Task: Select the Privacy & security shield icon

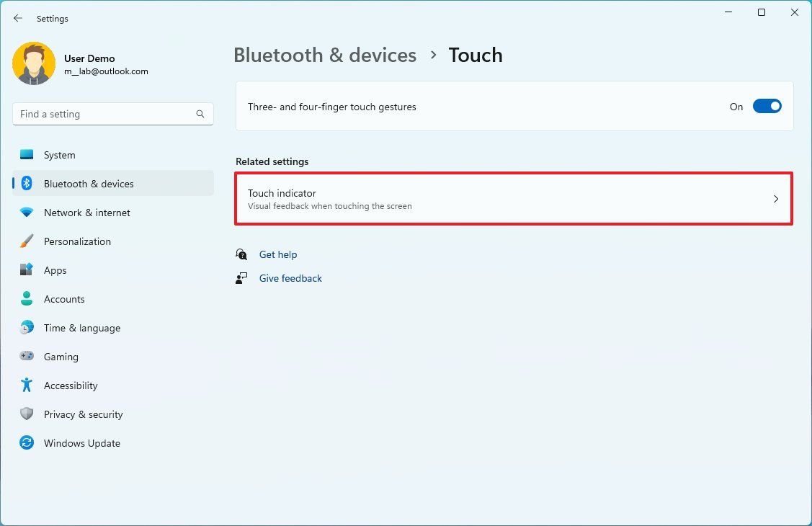Action: pyautogui.click(x=26, y=414)
